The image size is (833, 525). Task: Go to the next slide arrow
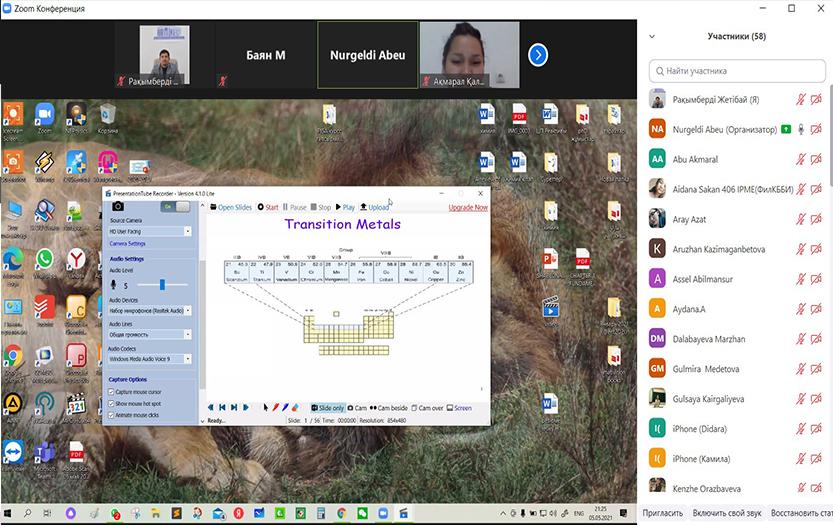click(245, 408)
